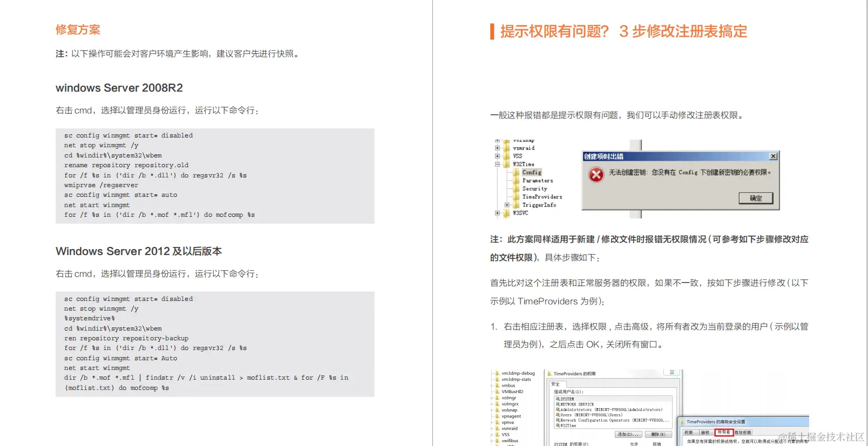The width and height of the screenshot is (868, 446).
Task: Click the 'rename repository repository.old' command line
Action: [126, 165]
